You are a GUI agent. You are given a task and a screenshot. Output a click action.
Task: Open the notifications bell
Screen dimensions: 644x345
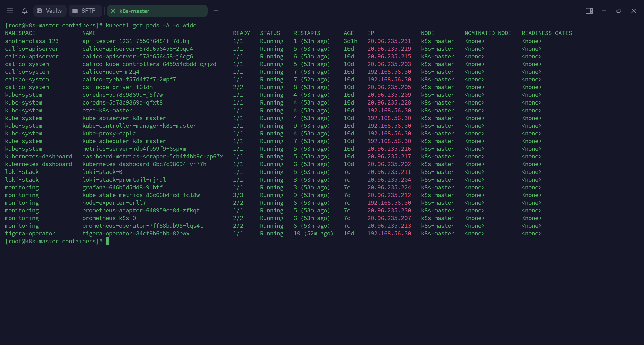[24, 11]
